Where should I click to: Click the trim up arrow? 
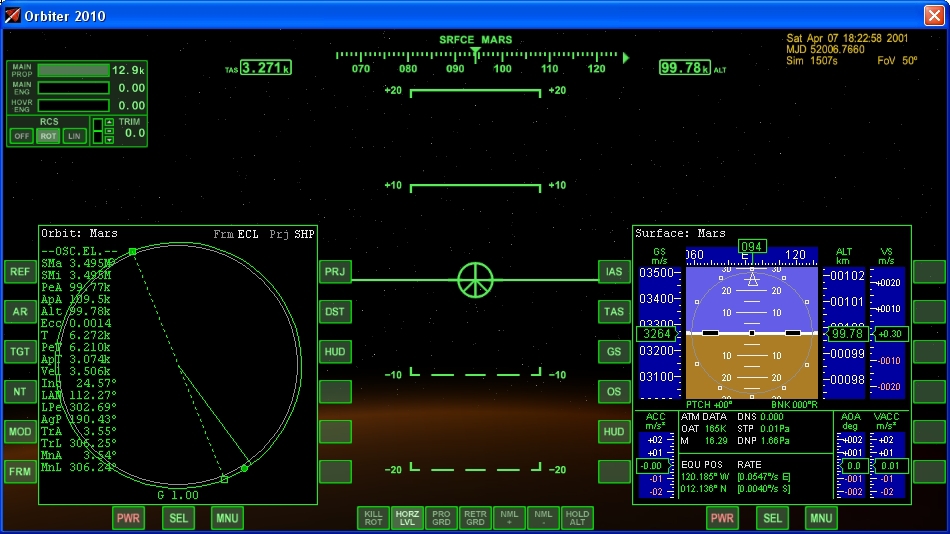(x=110, y=123)
